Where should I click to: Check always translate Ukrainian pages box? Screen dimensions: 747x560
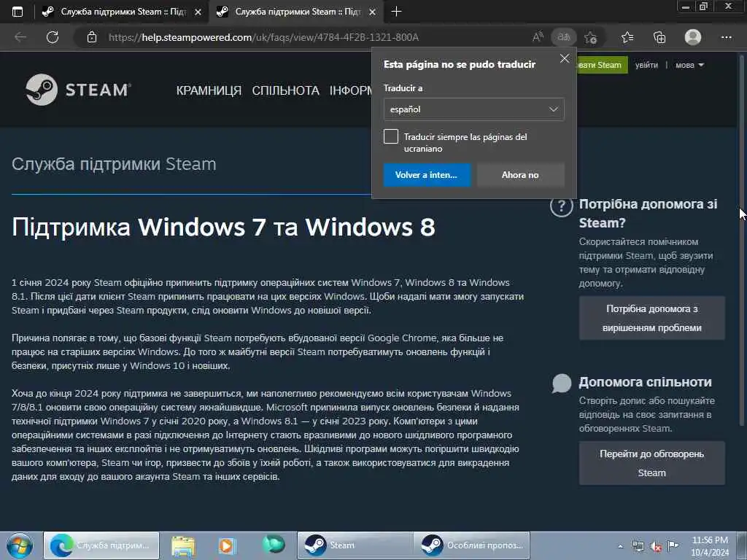coord(391,136)
